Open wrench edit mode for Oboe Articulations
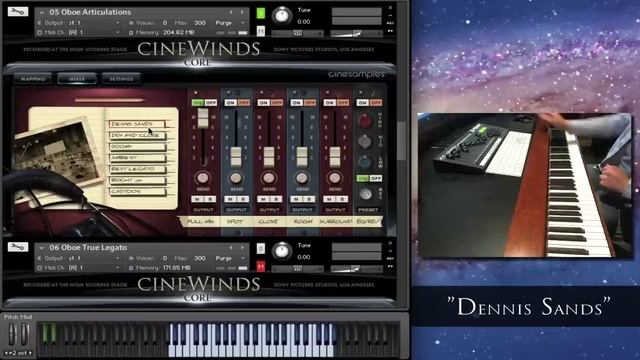640x360 pixels. point(18,11)
